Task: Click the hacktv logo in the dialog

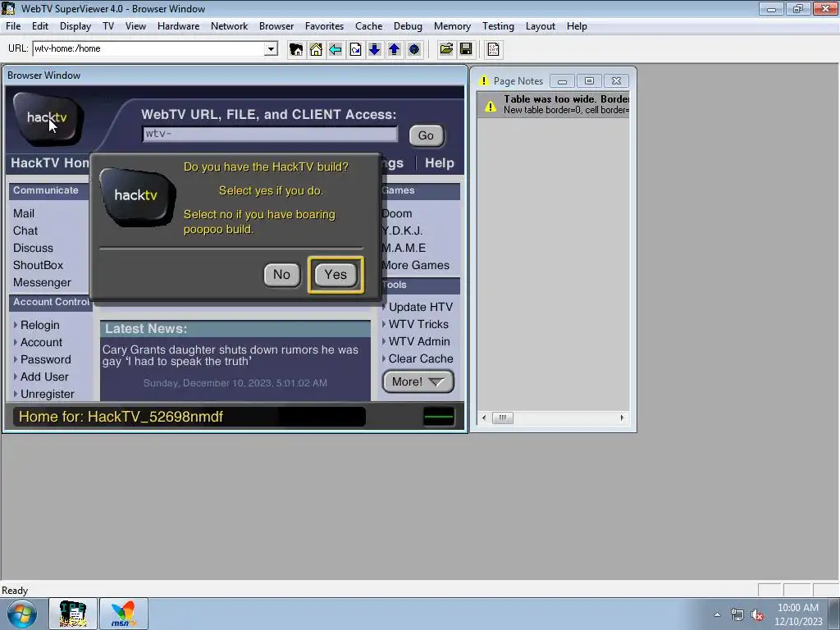Action: point(137,195)
